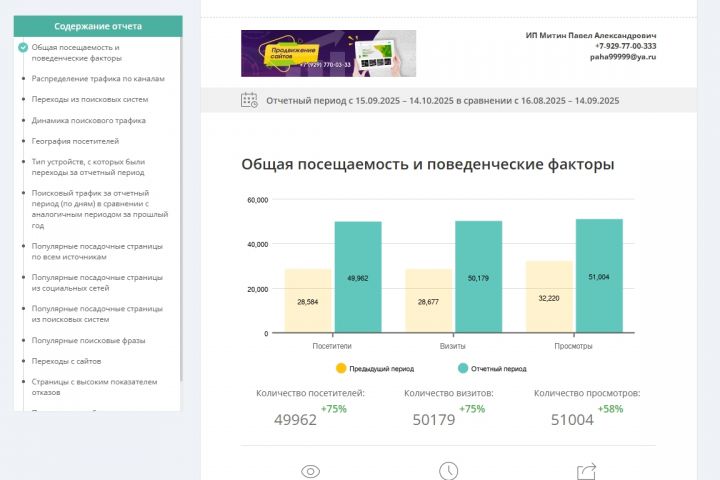Click the visits count 50179
This screenshot has height=480, width=720.
click(434, 420)
